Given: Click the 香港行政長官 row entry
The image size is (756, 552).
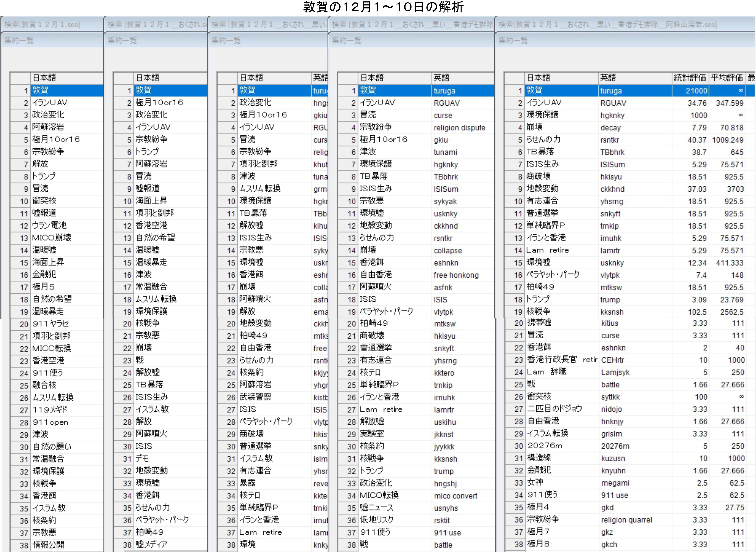Looking at the screenshot, I should 552,360.
